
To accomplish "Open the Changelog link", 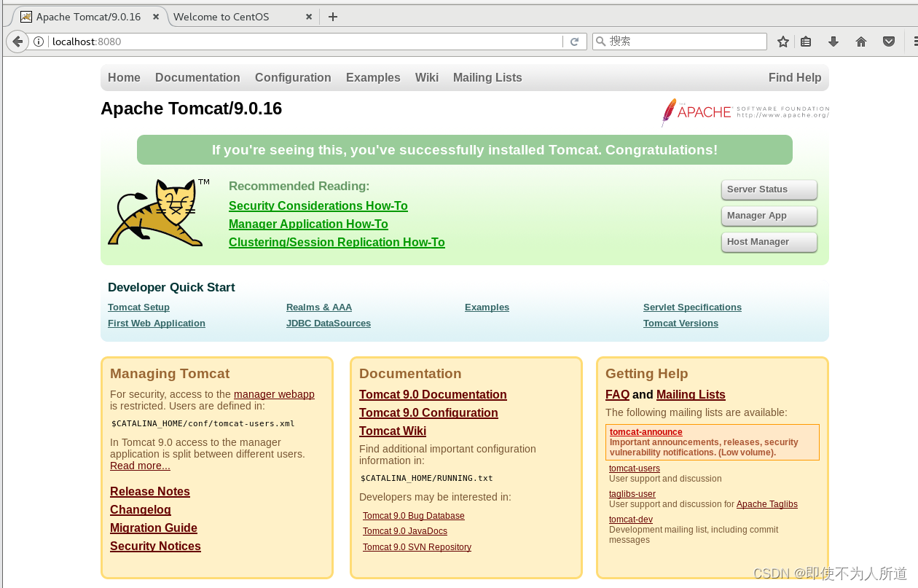I will [141, 509].
